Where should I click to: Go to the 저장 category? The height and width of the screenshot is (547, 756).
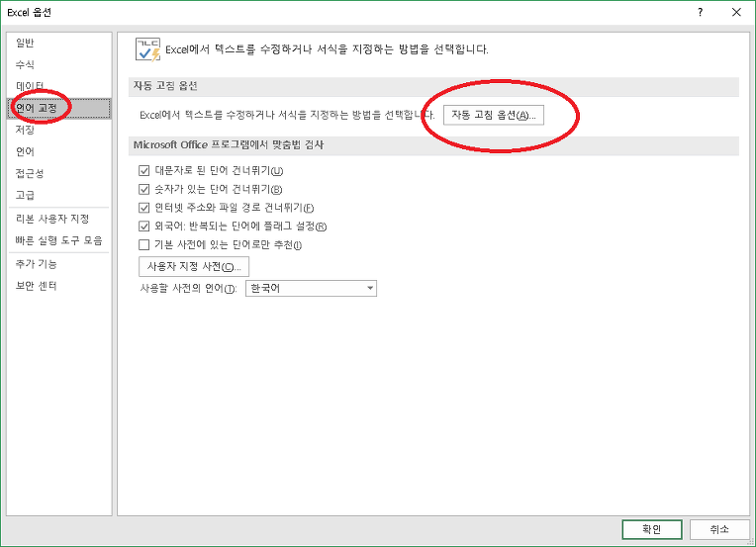coord(25,130)
